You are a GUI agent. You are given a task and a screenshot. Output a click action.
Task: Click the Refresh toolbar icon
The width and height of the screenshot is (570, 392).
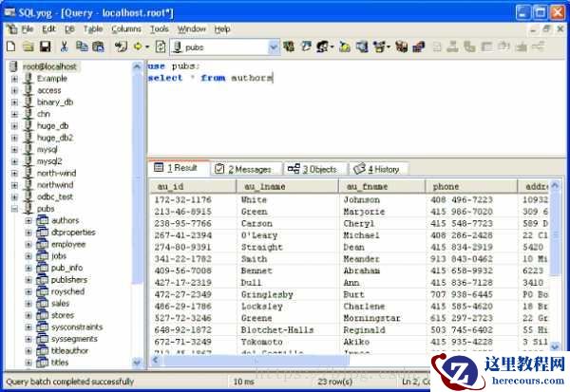click(x=161, y=46)
